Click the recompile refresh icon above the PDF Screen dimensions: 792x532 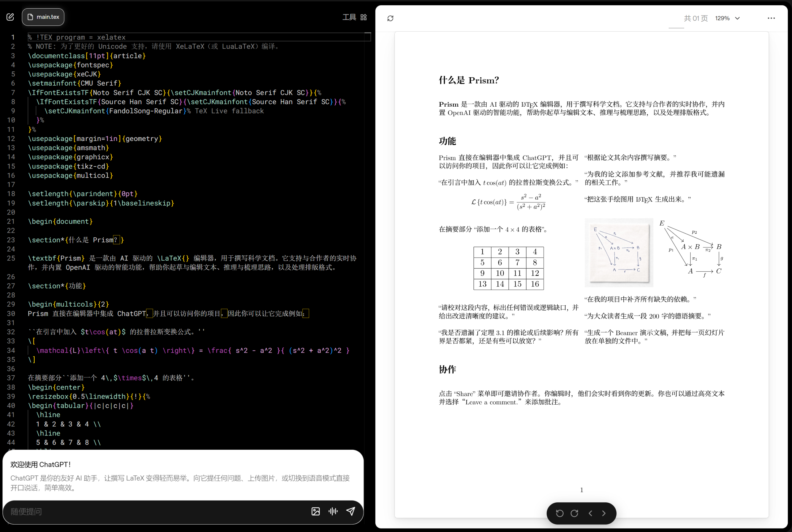(x=390, y=18)
